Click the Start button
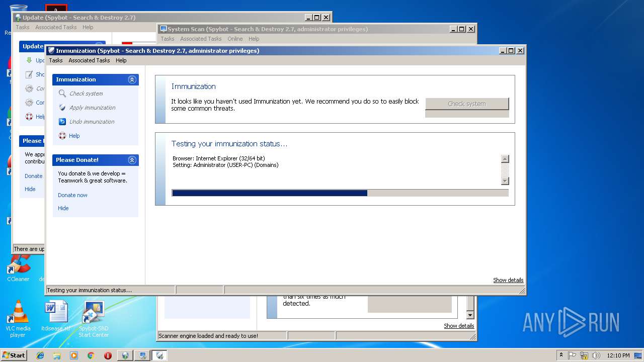Viewport: 644px width, 362px height. coord(14,355)
